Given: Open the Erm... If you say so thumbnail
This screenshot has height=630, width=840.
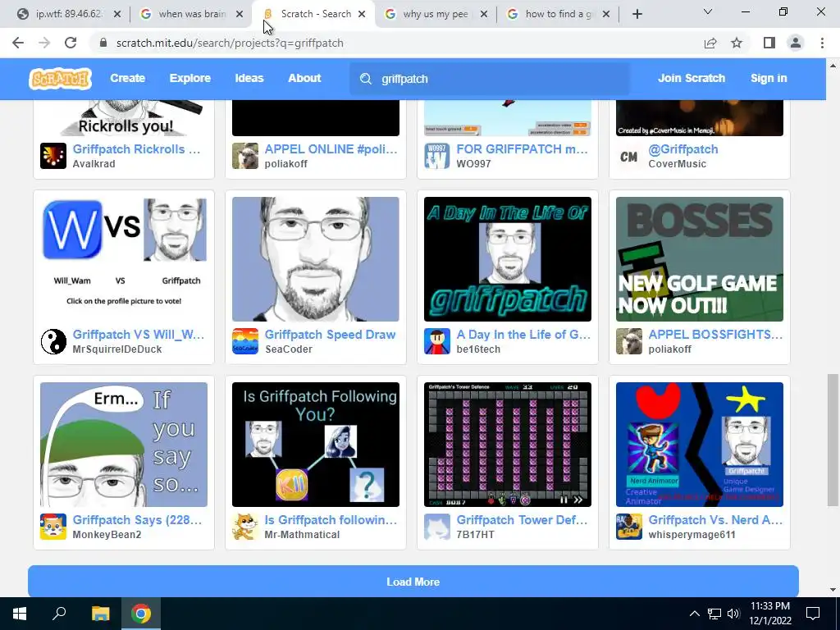Looking at the screenshot, I should pos(124,445).
